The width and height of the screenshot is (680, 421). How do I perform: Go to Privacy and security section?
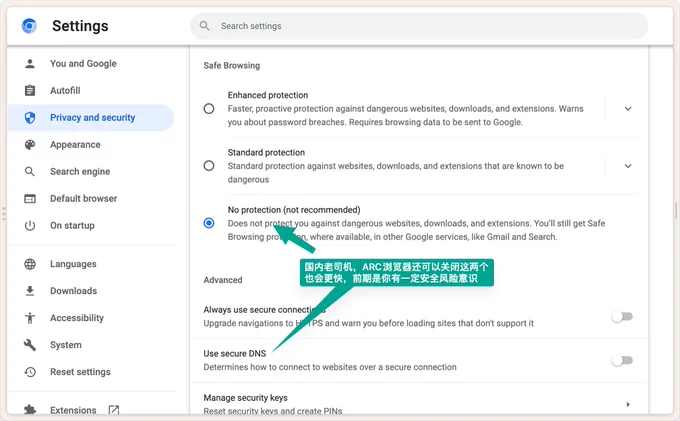tap(91, 117)
